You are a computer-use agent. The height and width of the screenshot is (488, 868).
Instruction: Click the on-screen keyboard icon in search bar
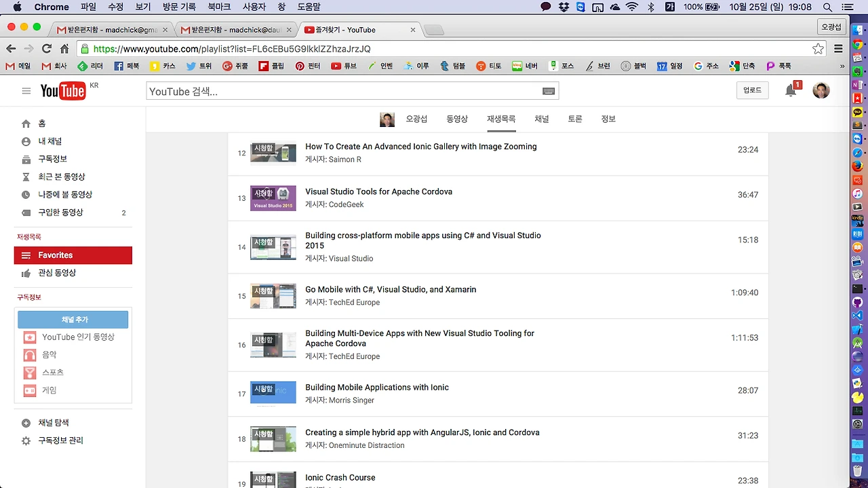(549, 90)
